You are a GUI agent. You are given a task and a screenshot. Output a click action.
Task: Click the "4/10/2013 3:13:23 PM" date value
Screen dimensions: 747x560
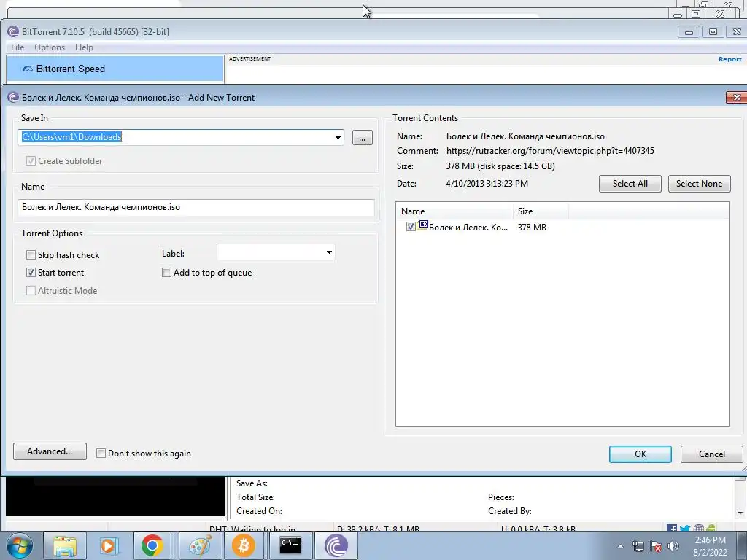click(x=487, y=184)
